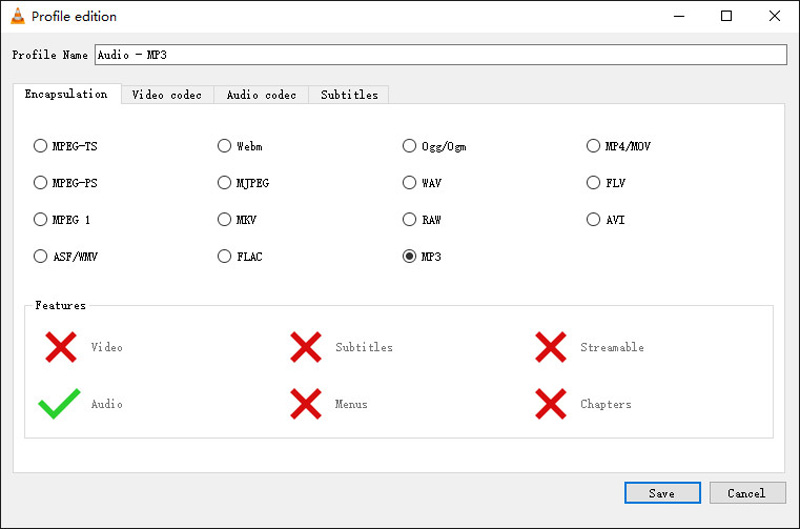
Task: Click the red cross next to Chapters
Action: 551,404
